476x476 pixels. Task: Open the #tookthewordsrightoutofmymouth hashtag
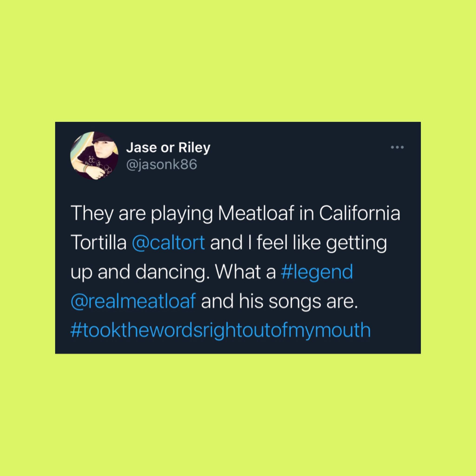click(220, 331)
